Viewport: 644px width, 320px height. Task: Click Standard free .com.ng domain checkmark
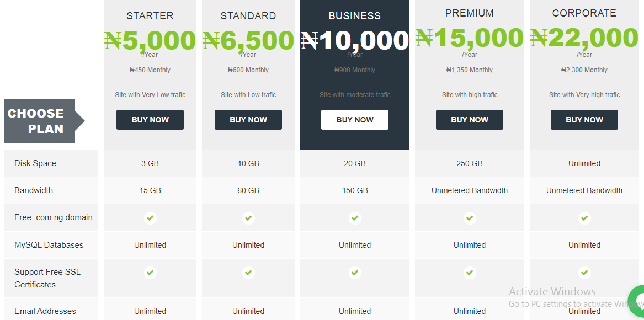coord(248,218)
